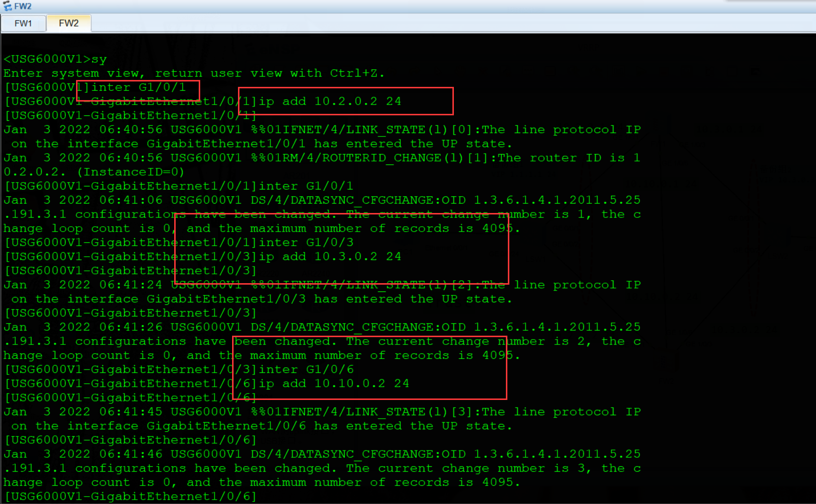Click the 'current change number is 1' line
Screen dimensions: 816x504
322,214
